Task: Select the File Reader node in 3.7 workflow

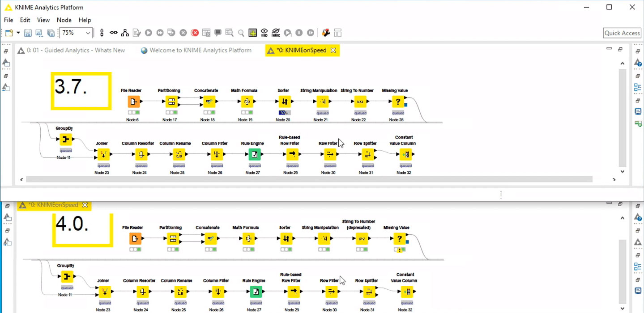Action: coord(133,102)
